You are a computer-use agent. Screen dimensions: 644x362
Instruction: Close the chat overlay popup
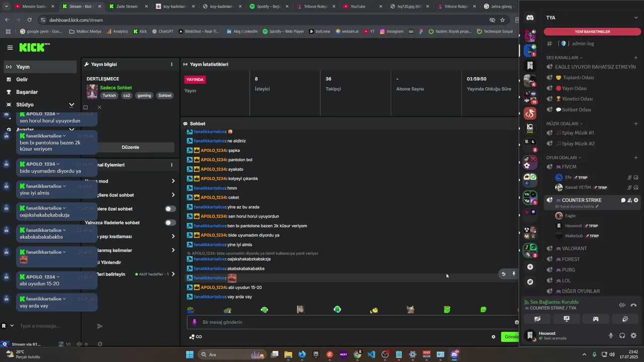pos(99,107)
